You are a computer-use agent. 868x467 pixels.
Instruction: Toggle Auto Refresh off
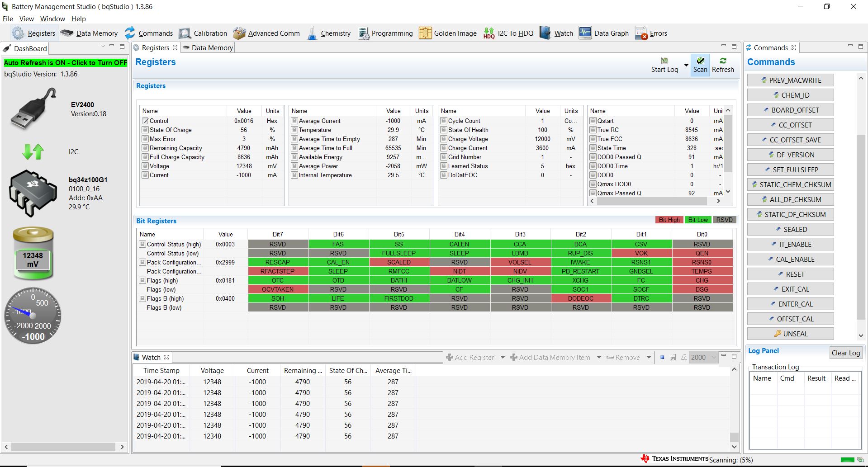coord(66,63)
